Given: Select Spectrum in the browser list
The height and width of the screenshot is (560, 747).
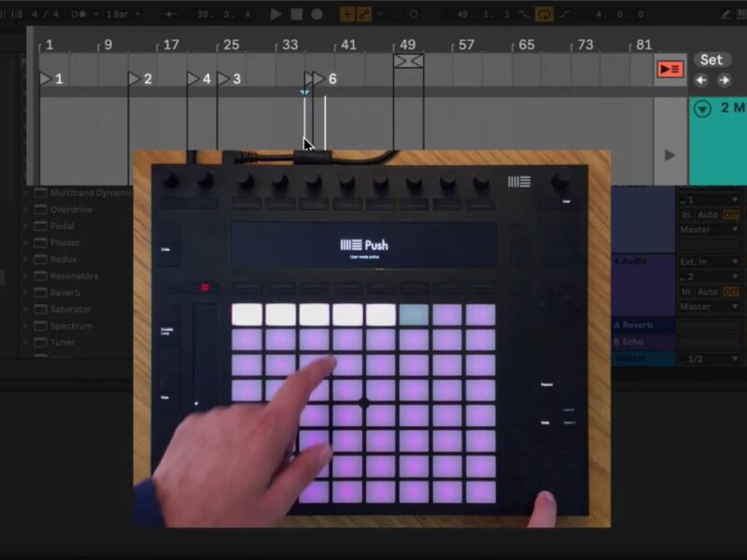Looking at the screenshot, I should pos(72,326).
